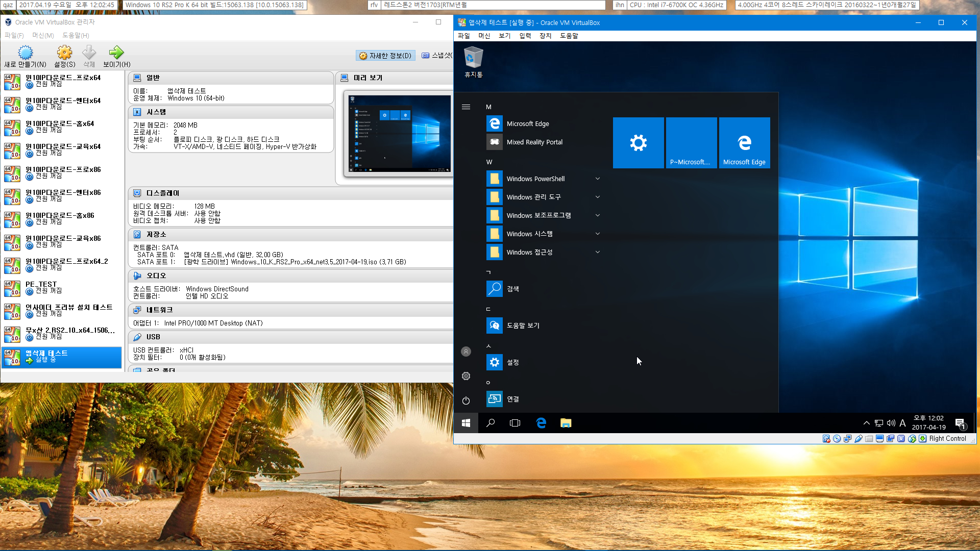This screenshot has height=551, width=980.
Task: Click the 디스플레이 section icon
Action: click(137, 193)
